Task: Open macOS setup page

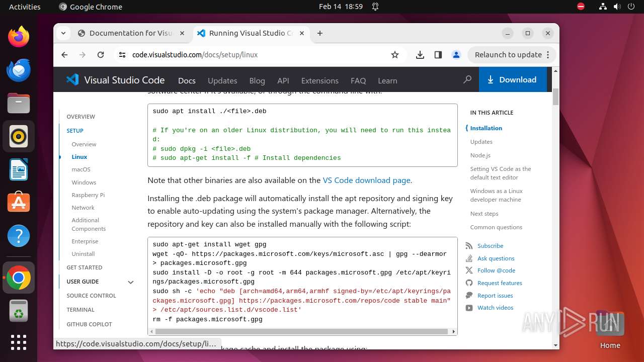Action: [81, 169]
